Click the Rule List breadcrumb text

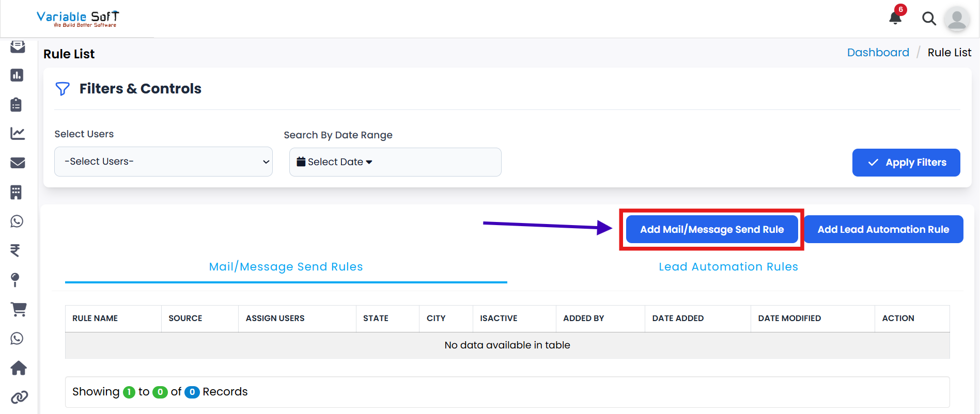click(x=950, y=53)
